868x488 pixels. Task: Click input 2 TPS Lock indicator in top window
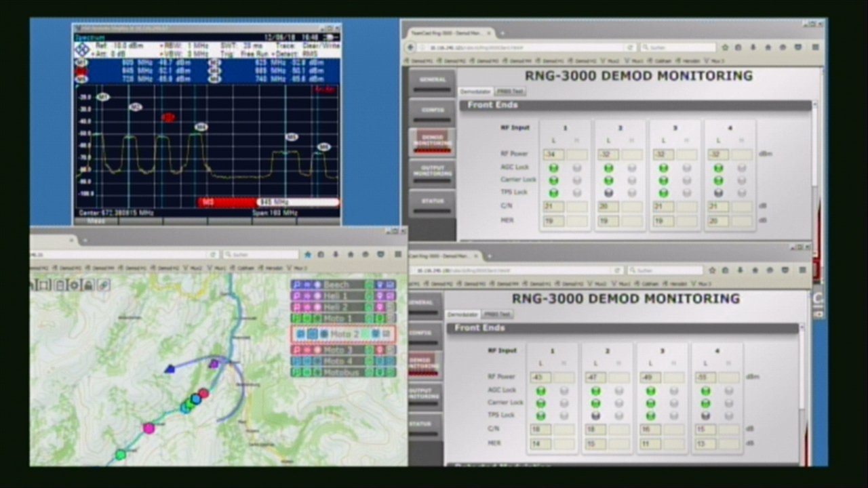point(608,192)
